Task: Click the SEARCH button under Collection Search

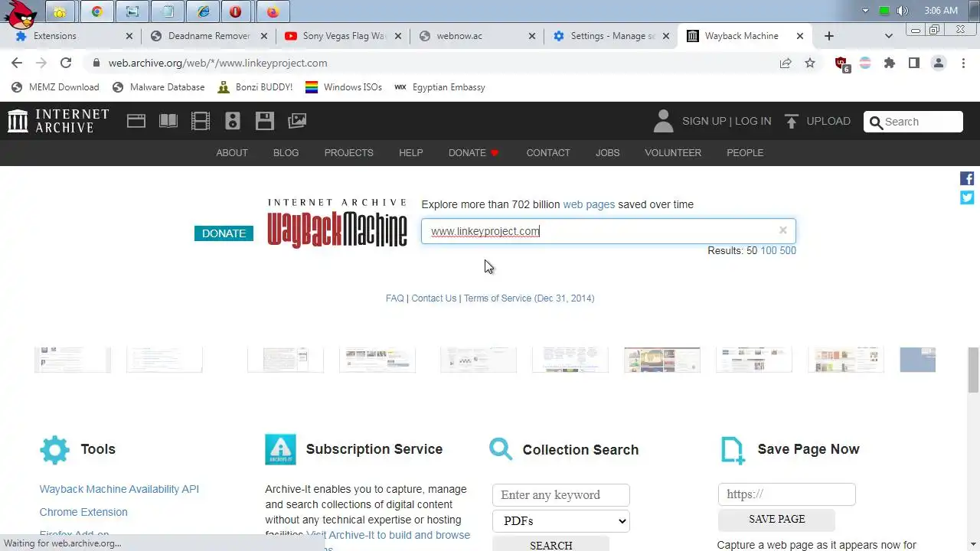Action: 551,545
